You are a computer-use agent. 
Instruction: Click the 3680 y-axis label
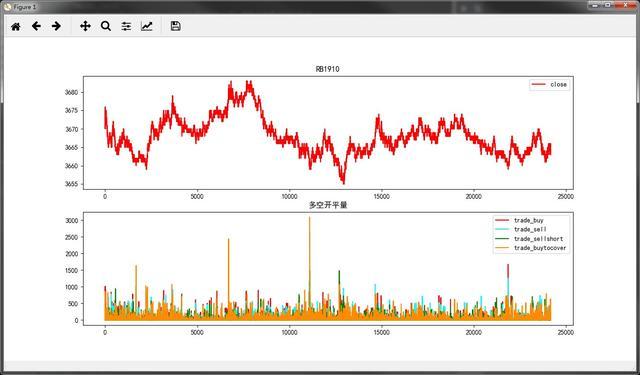[x=71, y=93]
